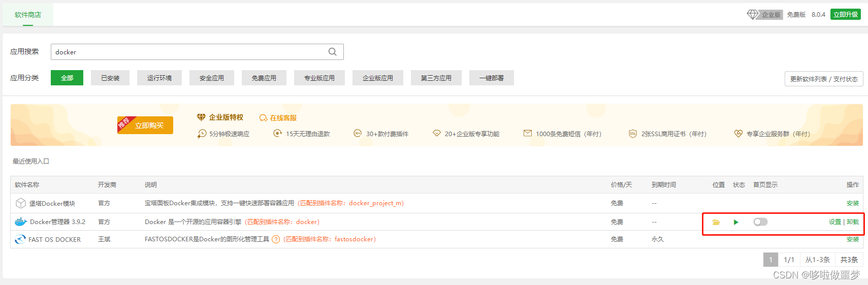Screen dimensions: 868x285
Task: Click the 永久 expiry cell
Action: (658, 239)
